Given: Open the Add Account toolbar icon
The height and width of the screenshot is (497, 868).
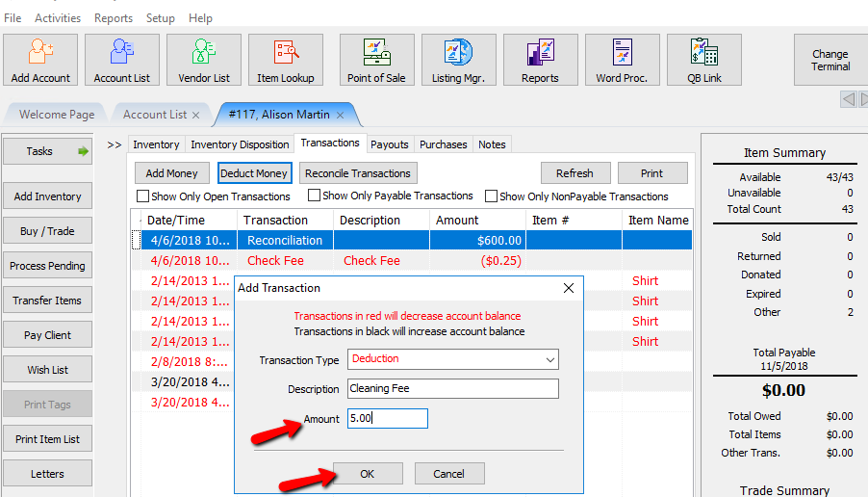Looking at the screenshot, I should pyautogui.click(x=40, y=60).
